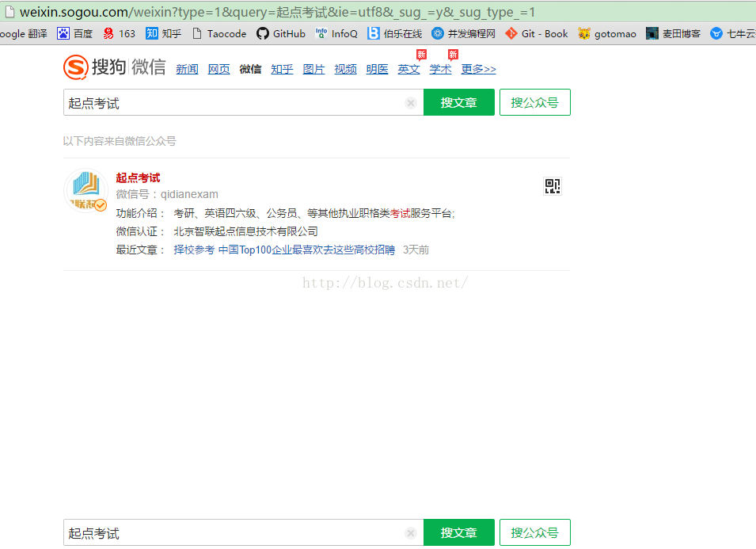Switch to the 明医 search tab
Screen dimensions: 756x549
click(377, 70)
